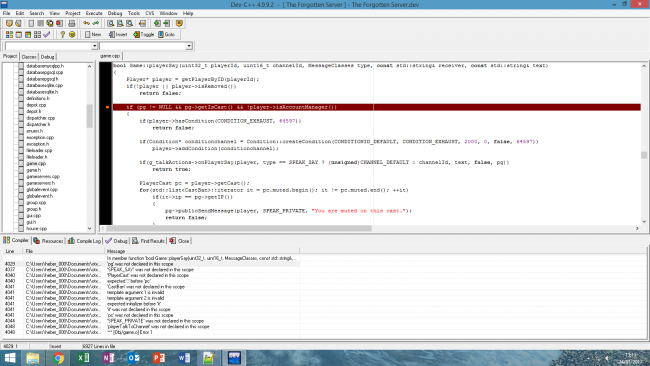Screen dimensions: 650x366
Task: Click the Go to line toolbar icon
Action: pos(142,24)
